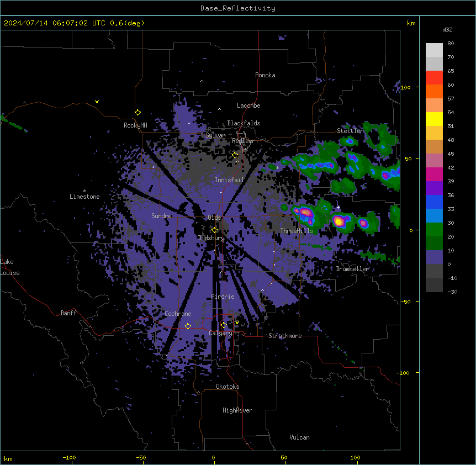Click the Lacombe city label

(248, 105)
